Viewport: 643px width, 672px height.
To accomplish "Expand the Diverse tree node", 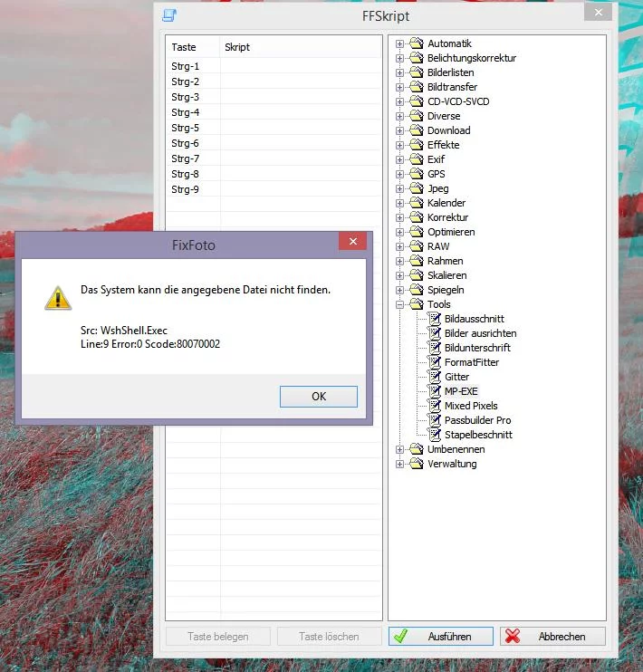I will click(399, 116).
